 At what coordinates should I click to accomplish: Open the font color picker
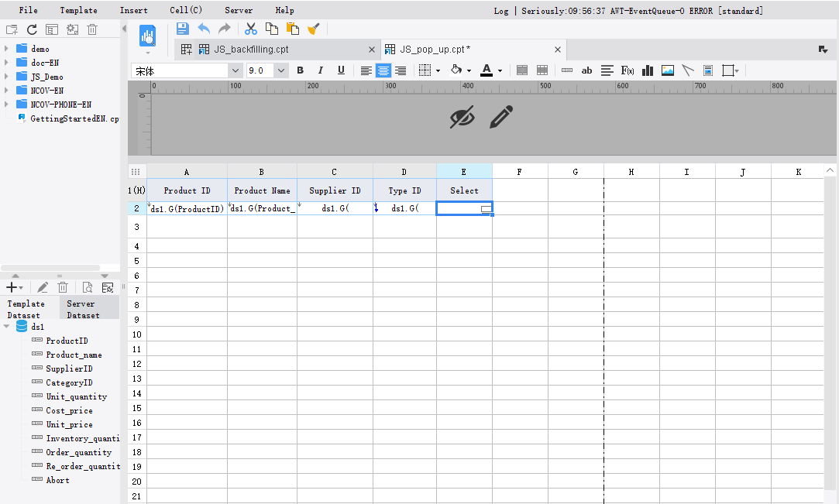[x=486, y=70]
